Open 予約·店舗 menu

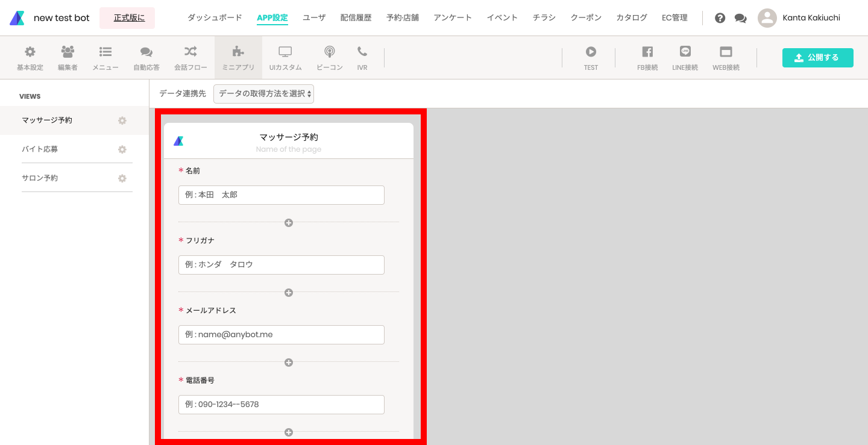point(403,17)
